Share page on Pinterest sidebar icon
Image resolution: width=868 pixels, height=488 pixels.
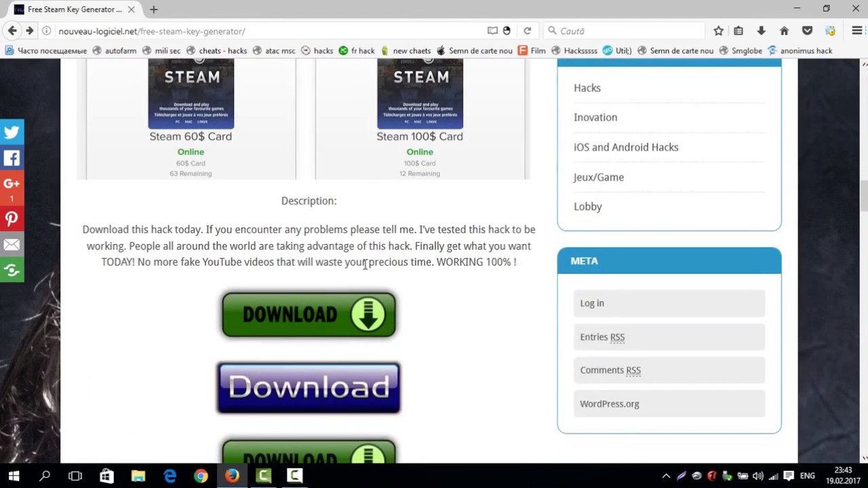[x=12, y=219]
